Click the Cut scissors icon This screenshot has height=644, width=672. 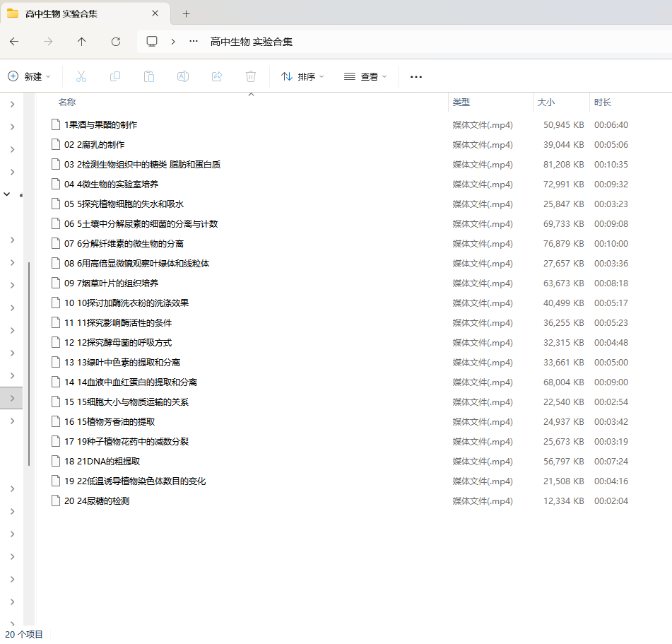coord(81,76)
